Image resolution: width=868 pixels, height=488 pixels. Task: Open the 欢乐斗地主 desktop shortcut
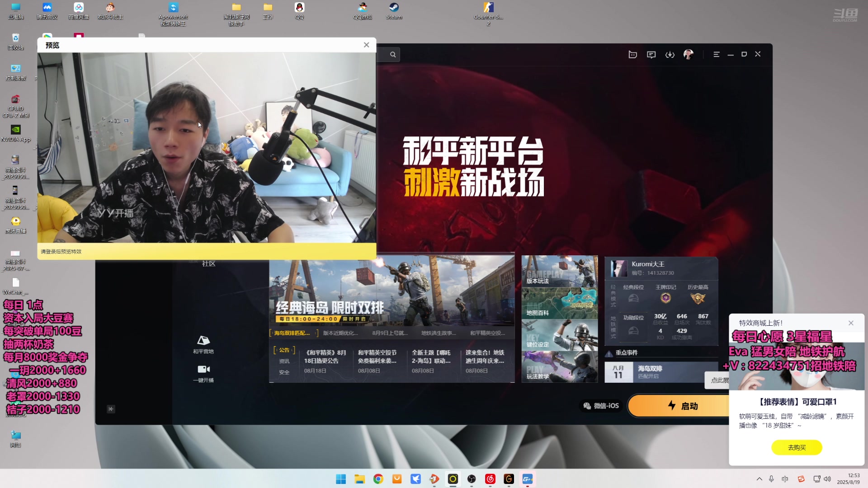point(110,11)
